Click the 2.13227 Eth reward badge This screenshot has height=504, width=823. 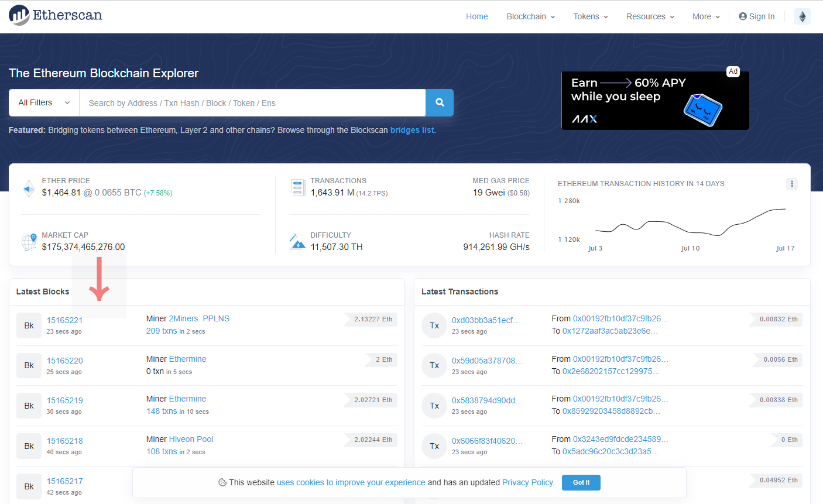pyautogui.click(x=371, y=319)
